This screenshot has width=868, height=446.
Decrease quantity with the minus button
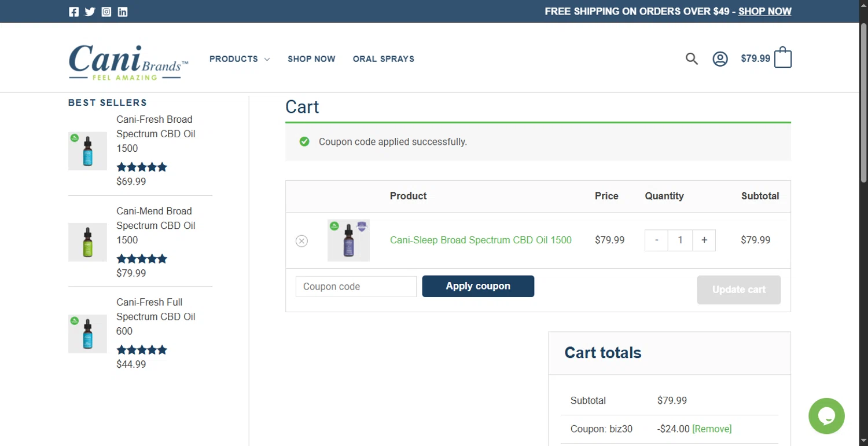pos(656,240)
